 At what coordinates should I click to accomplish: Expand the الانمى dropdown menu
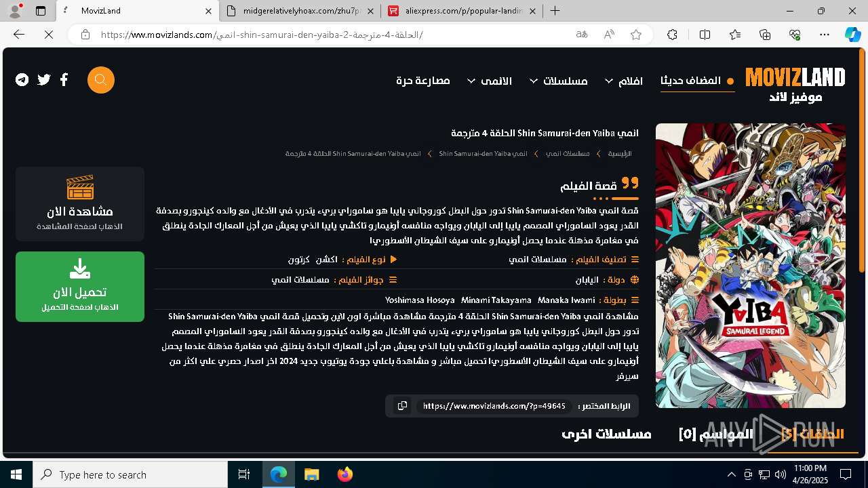tap(490, 81)
